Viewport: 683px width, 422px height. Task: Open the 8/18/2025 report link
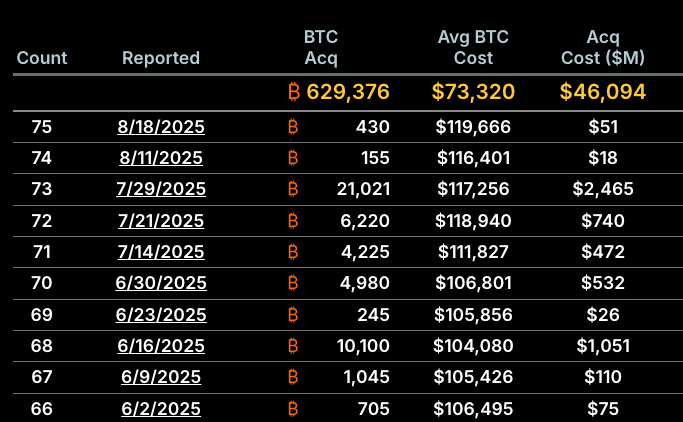point(160,127)
